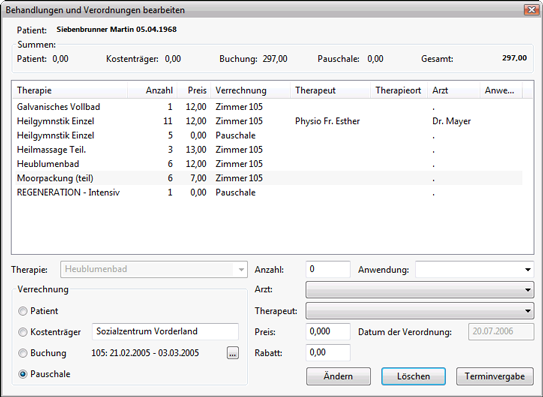Click the Datum der Verordnung field
The height and width of the screenshot is (397, 543).
pyautogui.click(x=501, y=332)
